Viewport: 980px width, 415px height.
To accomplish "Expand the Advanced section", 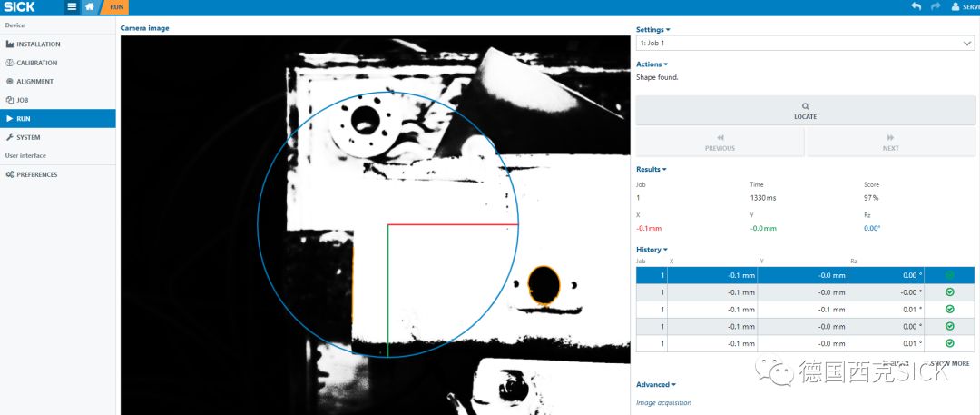I will (655, 384).
